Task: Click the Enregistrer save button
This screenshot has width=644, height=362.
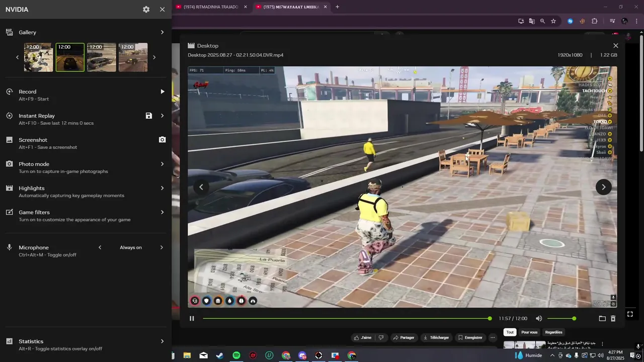Action: [x=470, y=337]
